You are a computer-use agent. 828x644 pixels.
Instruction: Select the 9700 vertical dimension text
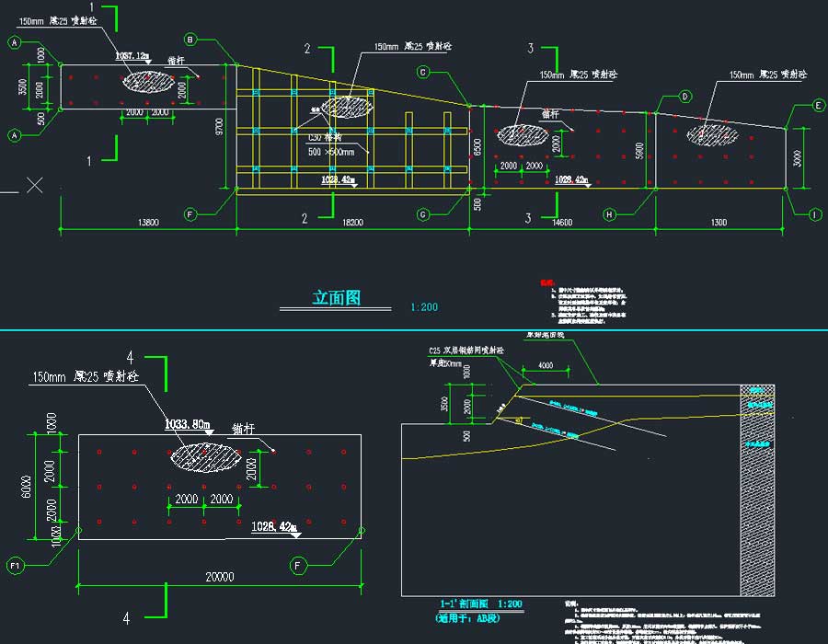pos(219,128)
